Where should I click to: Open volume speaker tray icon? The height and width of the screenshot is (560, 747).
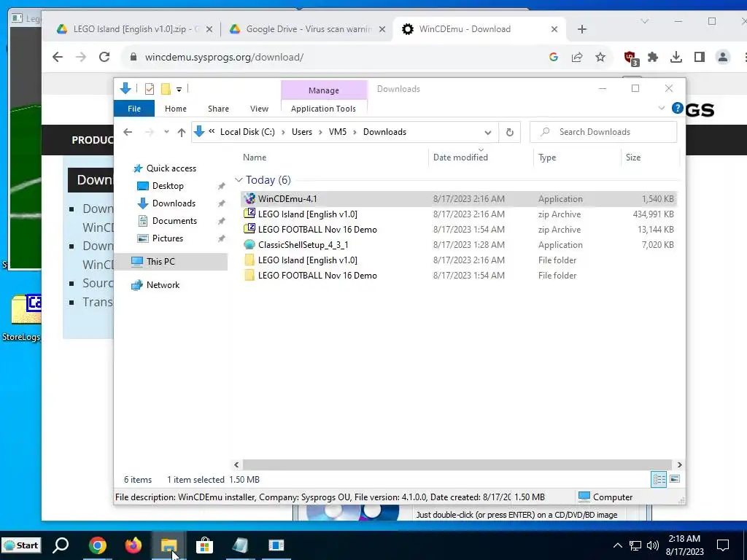pyautogui.click(x=653, y=545)
